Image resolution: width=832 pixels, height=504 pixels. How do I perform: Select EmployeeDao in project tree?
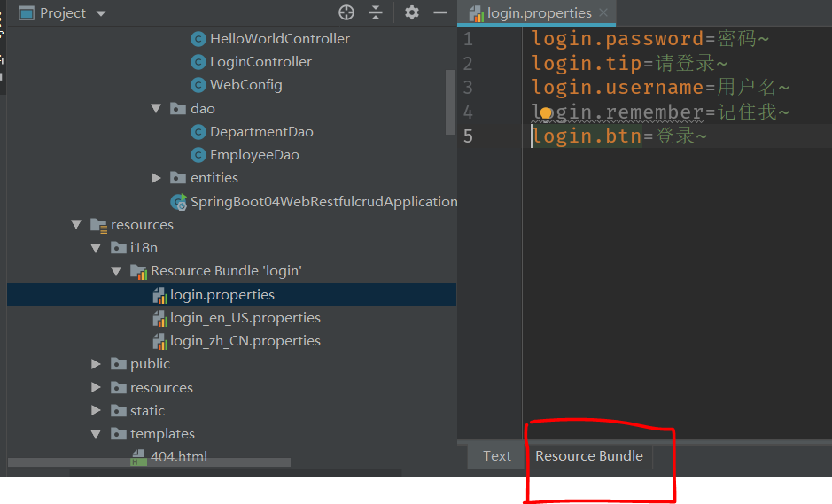[254, 155]
